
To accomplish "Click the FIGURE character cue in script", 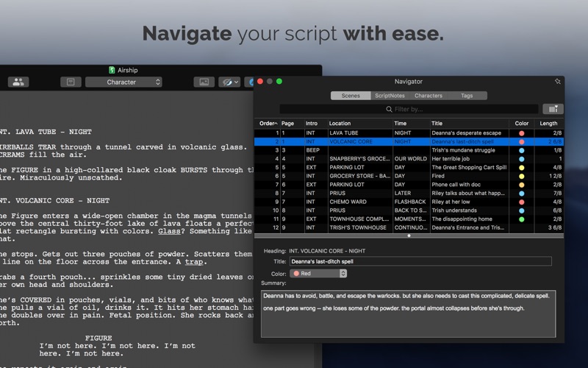I will [x=98, y=338].
